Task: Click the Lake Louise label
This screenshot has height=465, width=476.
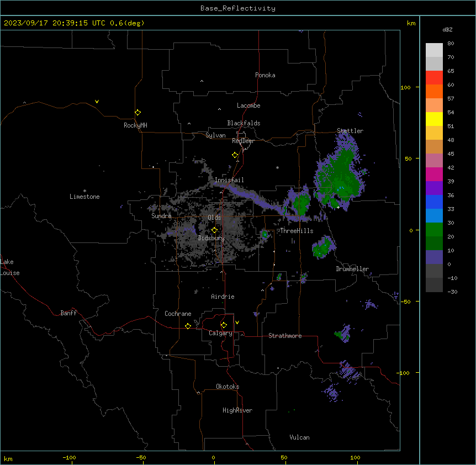Action: 10,267
